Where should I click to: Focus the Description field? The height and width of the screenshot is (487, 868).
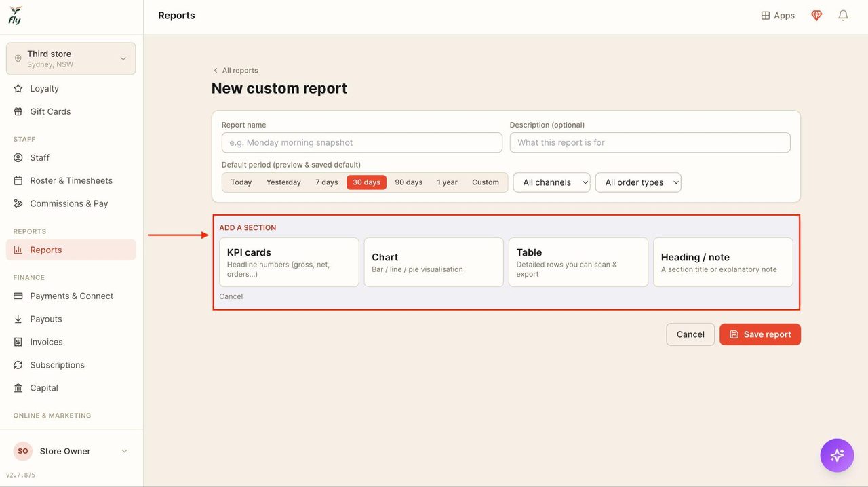pyautogui.click(x=650, y=142)
